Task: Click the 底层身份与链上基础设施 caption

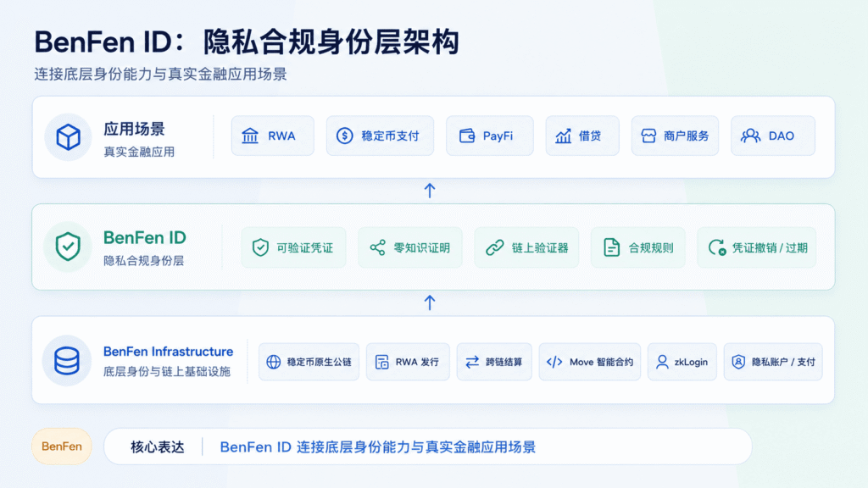Action: point(167,371)
